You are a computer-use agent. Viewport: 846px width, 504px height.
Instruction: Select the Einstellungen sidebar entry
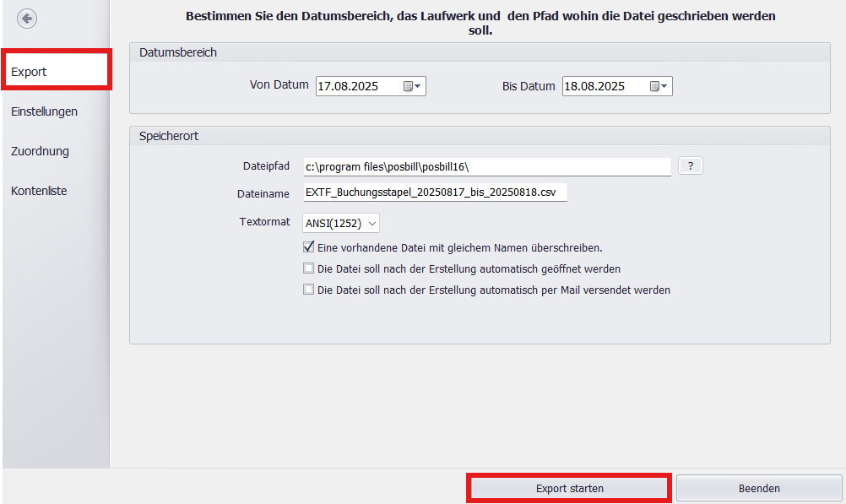click(x=44, y=111)
